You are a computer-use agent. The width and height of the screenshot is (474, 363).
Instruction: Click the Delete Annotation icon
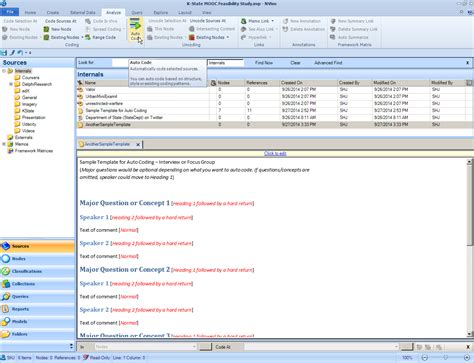pyautogui.click(x=285, y=29)
